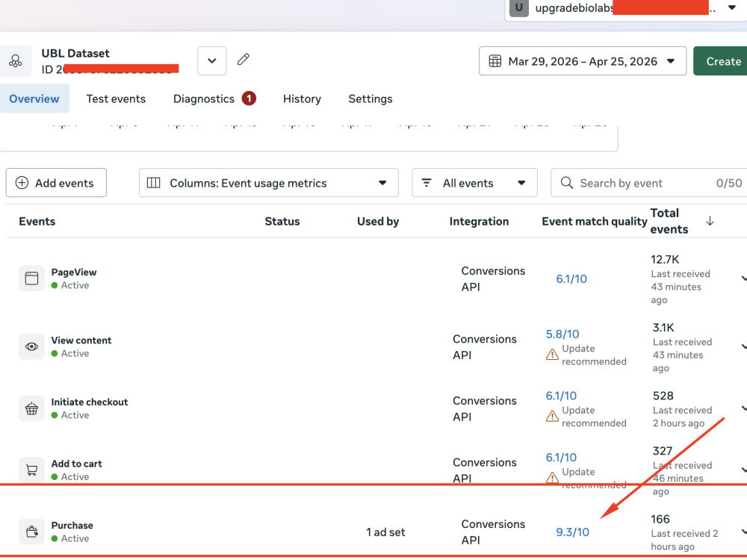This screenshot has width=747, height=560.
Task: Click the PageView event name
Action: click(74, 272)
